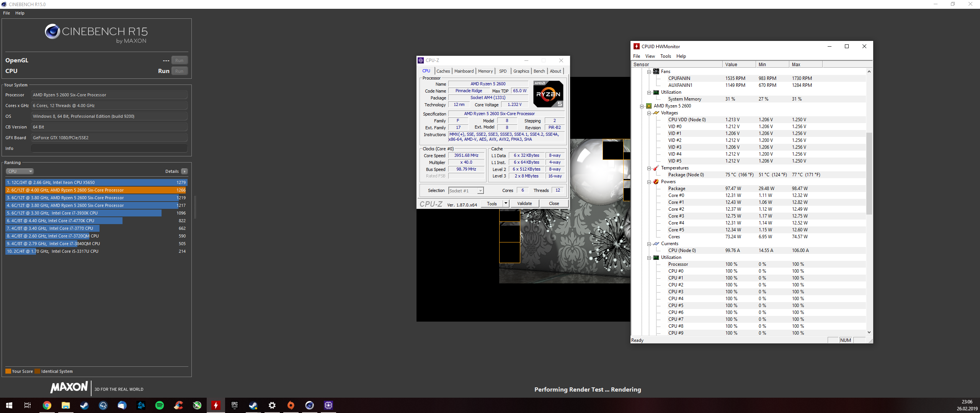Switch to CPU-Z via its taskbar icon

[x=328, y=405]
